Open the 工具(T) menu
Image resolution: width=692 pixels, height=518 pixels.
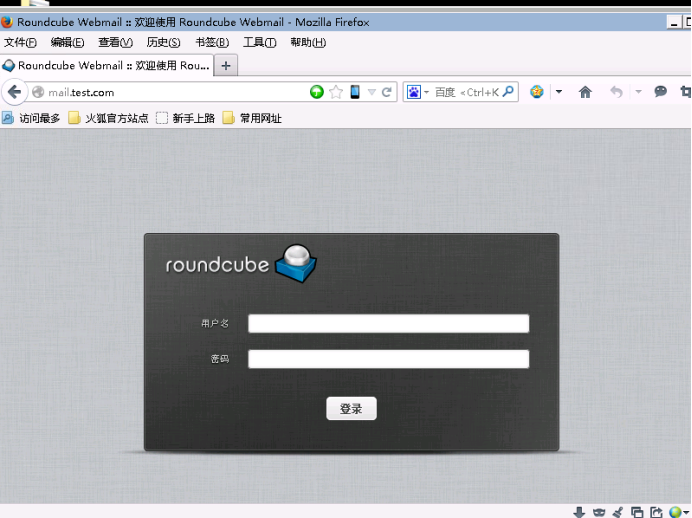coord(260,42)
